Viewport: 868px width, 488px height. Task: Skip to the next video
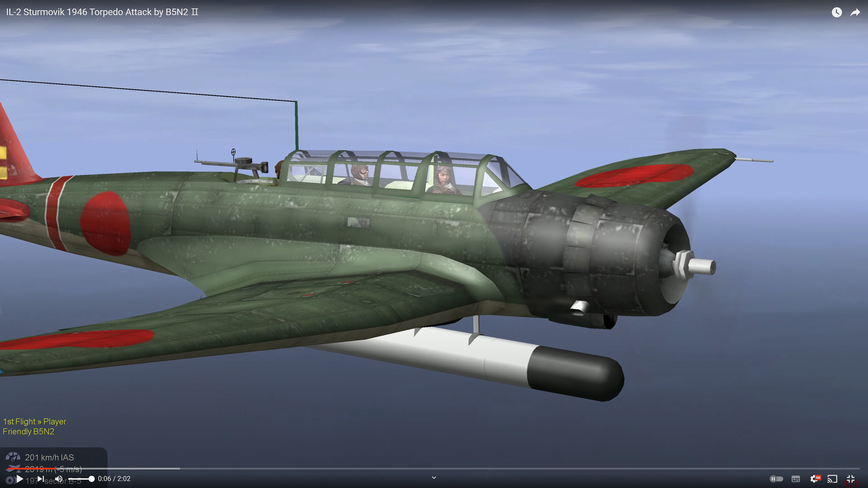click(40, 479)
